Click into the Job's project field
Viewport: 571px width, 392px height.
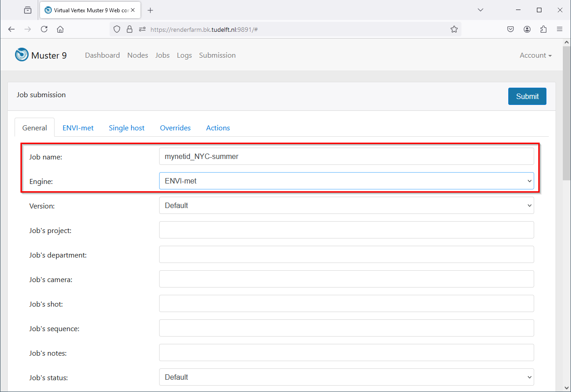[x=346, y=230]
